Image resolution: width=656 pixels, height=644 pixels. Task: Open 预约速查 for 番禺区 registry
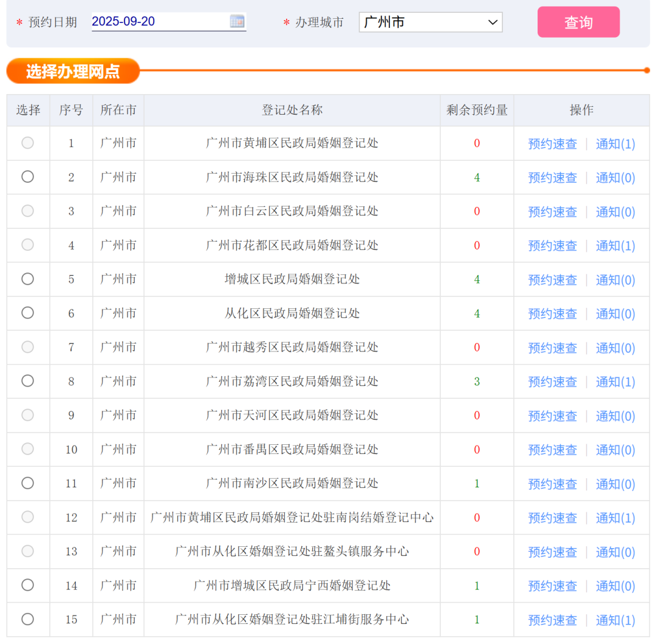click(x=552, y=450)
